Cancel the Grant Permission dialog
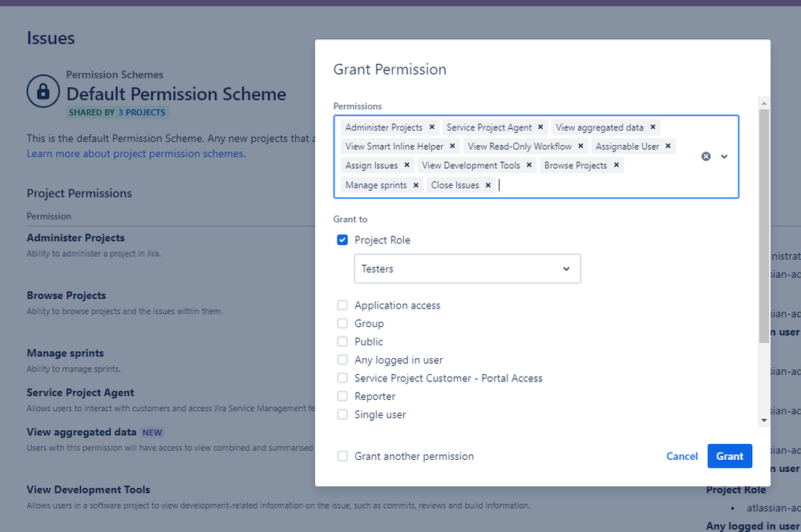Viewport: 801px width, 532px height. (x=682, y=455)
